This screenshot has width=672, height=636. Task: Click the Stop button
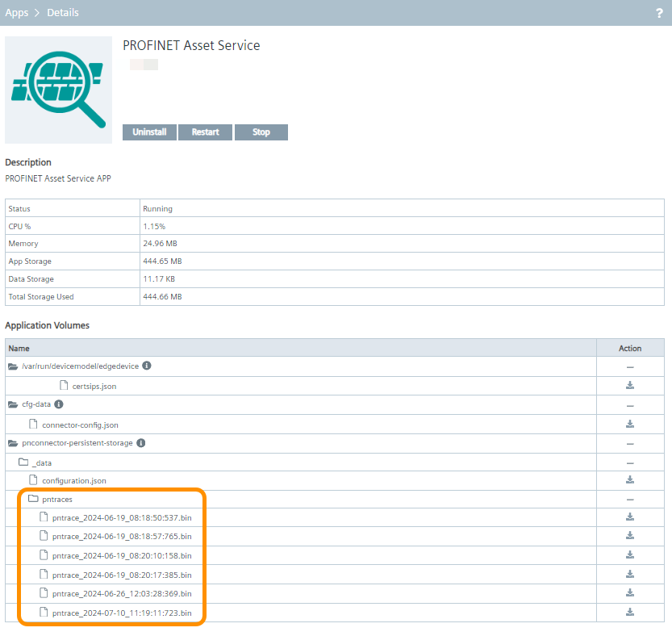coord(261,132)
